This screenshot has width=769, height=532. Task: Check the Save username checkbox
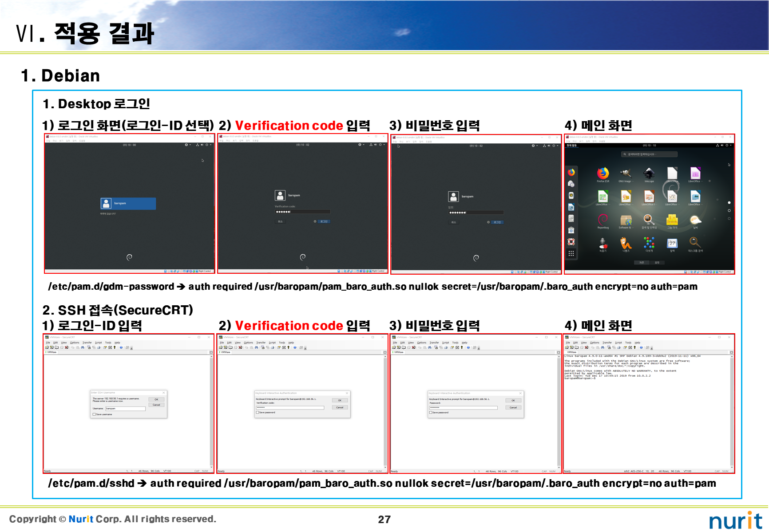(x=94, y=414)
